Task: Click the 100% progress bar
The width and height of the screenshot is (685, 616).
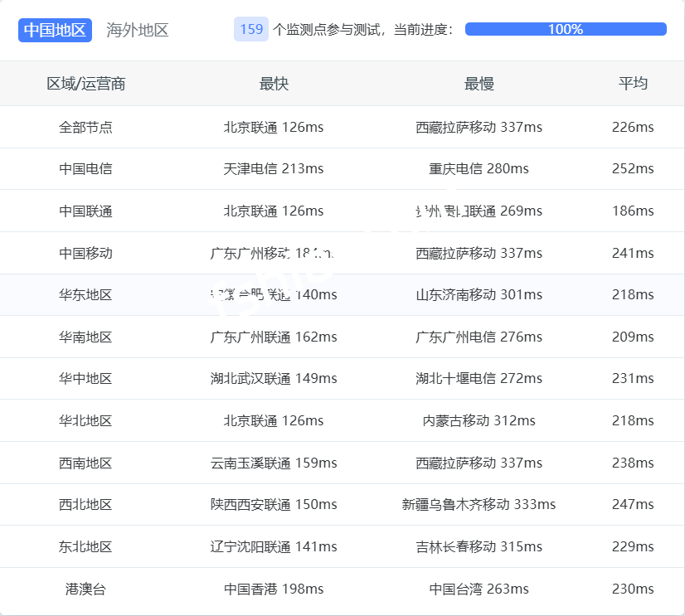Action: coord(566,29)
